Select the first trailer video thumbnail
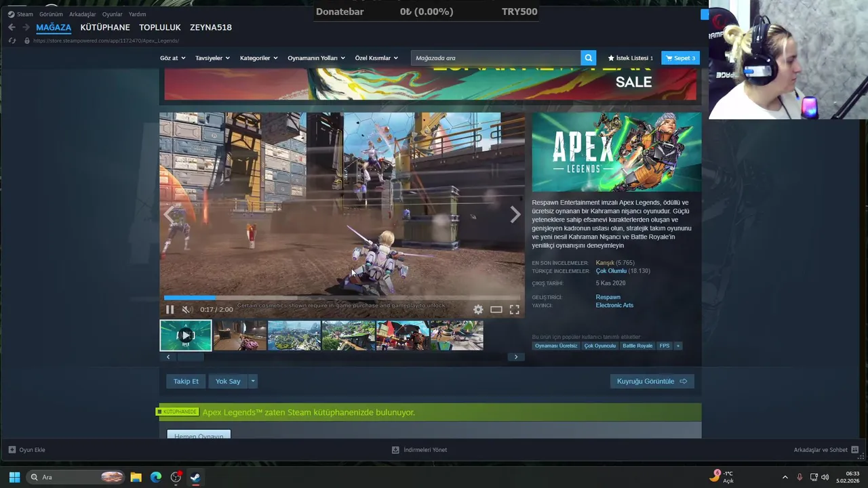 186,335
